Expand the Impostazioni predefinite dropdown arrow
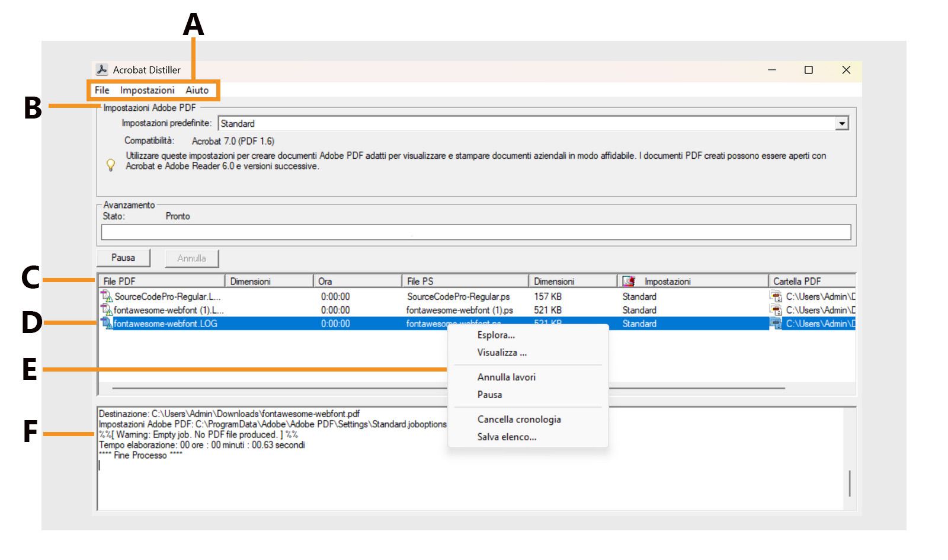 coord(842,123)
